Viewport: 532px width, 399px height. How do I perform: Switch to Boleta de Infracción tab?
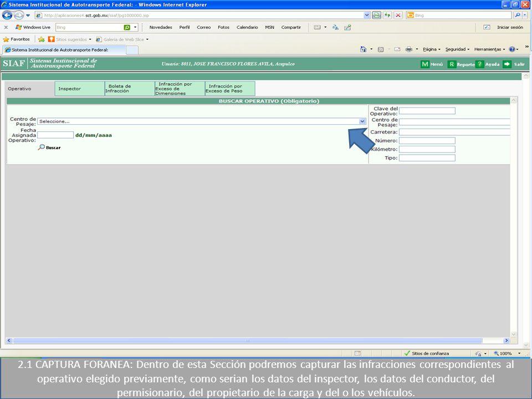pos(130,89)
